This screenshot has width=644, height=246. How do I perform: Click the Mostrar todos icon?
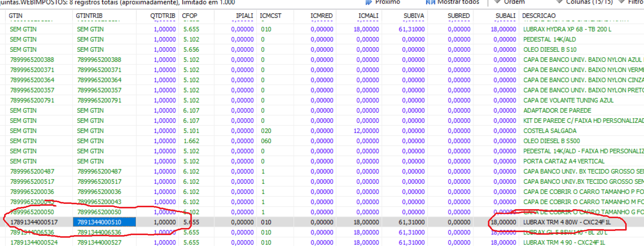[x=430, y=2]
